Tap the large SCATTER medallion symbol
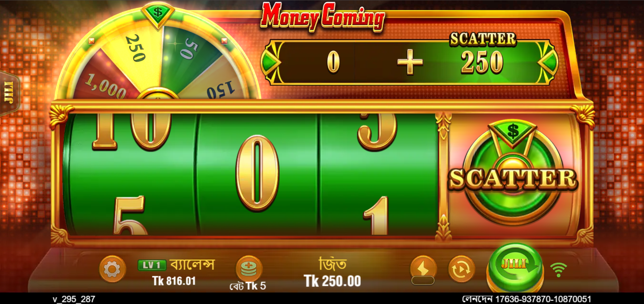644x304 pixels. tap(513, 174)
